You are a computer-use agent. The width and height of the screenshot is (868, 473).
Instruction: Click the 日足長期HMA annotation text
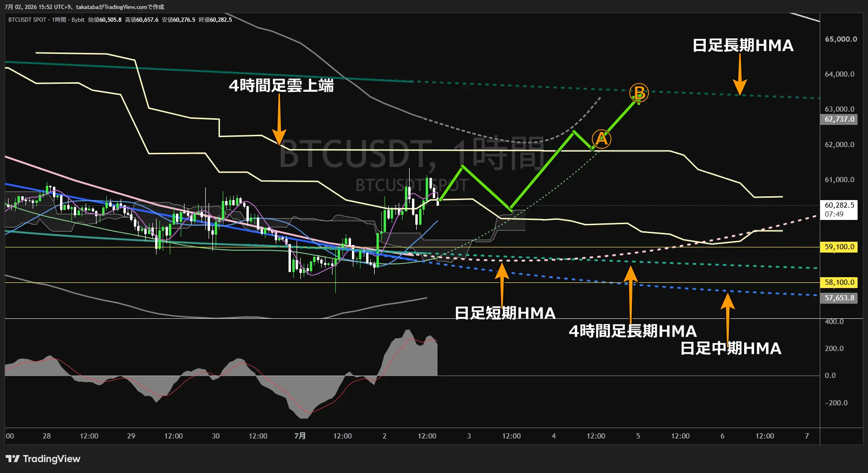click(x=743, y=45)
